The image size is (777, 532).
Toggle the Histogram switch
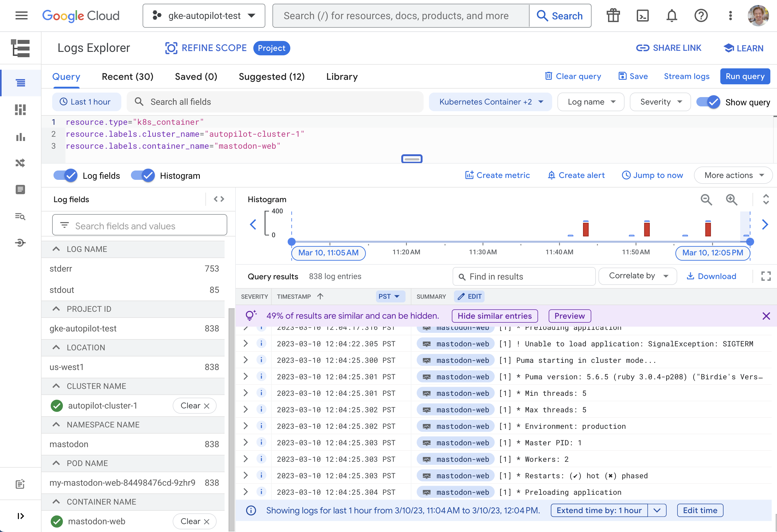[x=143, y=176]
